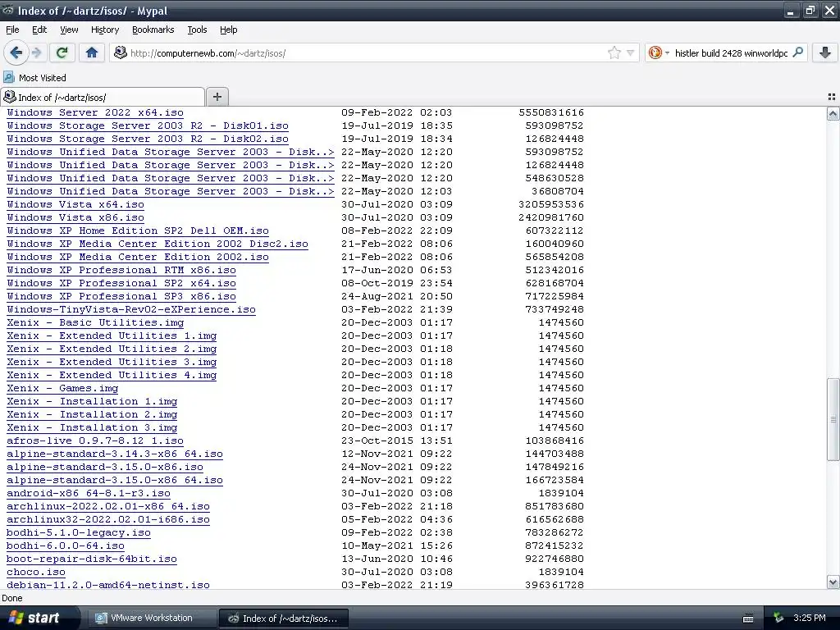Screen dimensions: 840x630
Task: Open the Help menu
Action: click(x=228, y=30)
